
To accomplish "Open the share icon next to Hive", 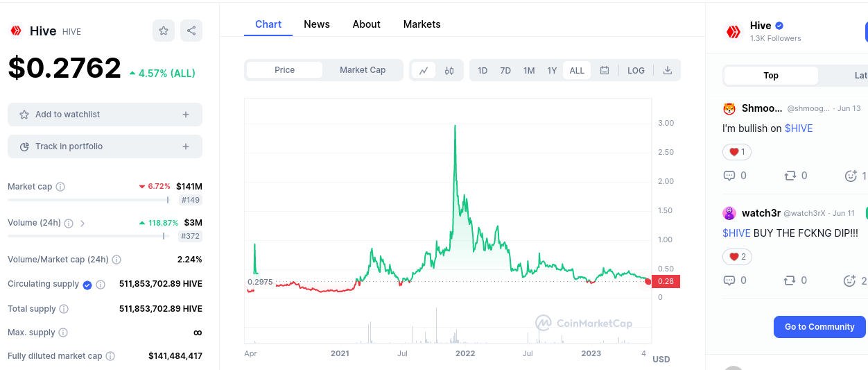I will 191,31.
